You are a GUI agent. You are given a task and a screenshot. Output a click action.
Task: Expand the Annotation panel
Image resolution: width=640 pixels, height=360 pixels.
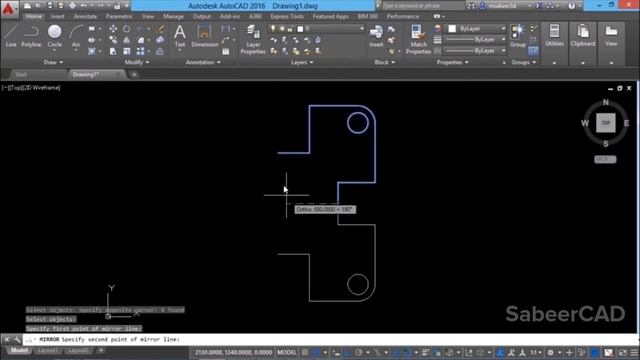[x=203, y=62]
